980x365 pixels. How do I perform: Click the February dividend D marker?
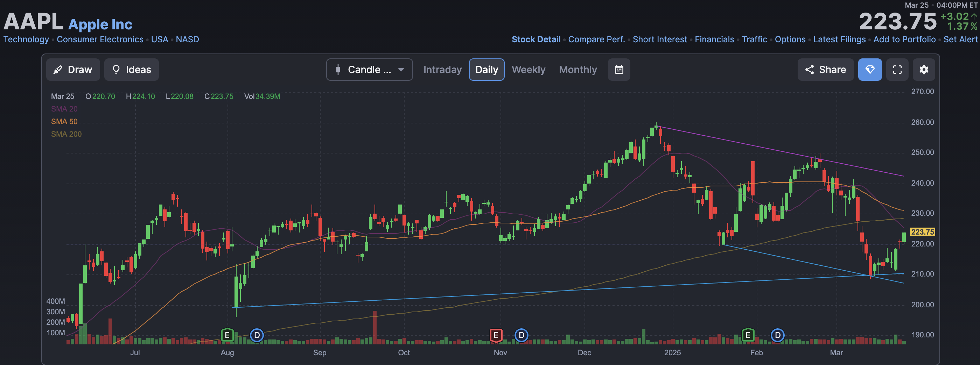778,335
